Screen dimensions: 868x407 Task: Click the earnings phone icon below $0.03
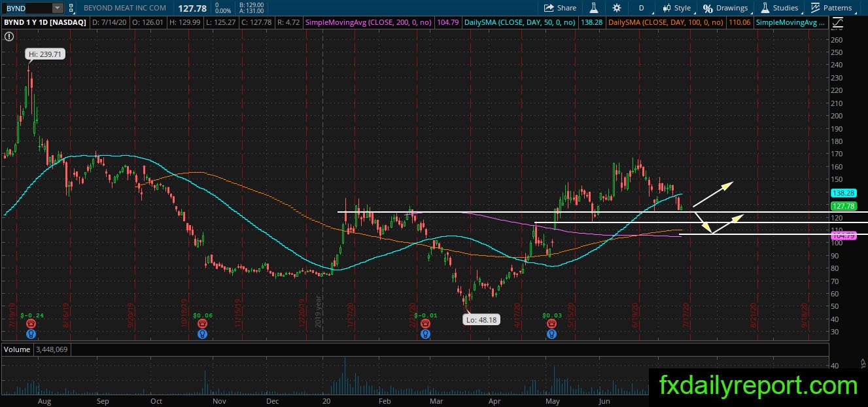[552, 324]
